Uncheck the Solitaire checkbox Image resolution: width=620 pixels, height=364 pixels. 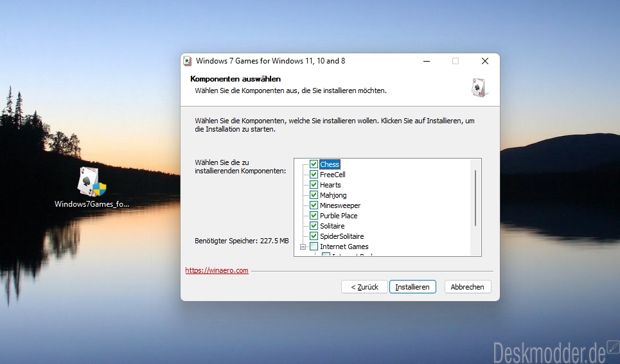click(314, 226)
